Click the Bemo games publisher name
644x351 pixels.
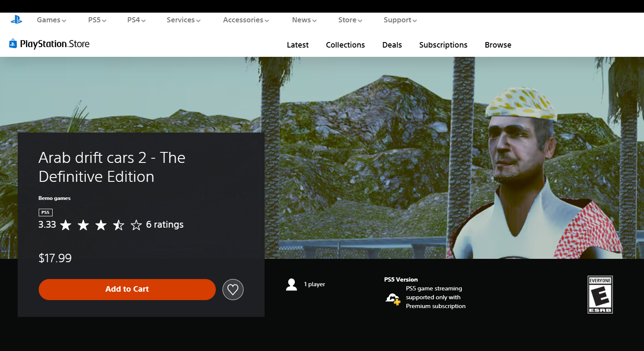pos(55,198)
